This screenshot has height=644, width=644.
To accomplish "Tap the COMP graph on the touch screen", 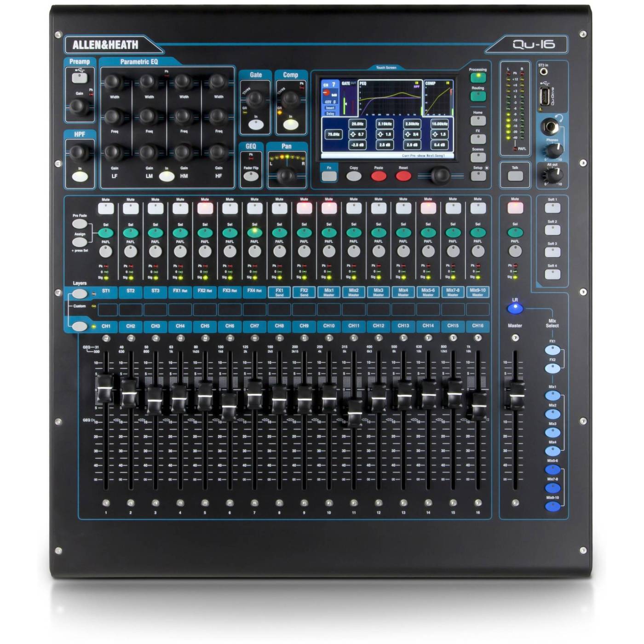I will (438, 98).
